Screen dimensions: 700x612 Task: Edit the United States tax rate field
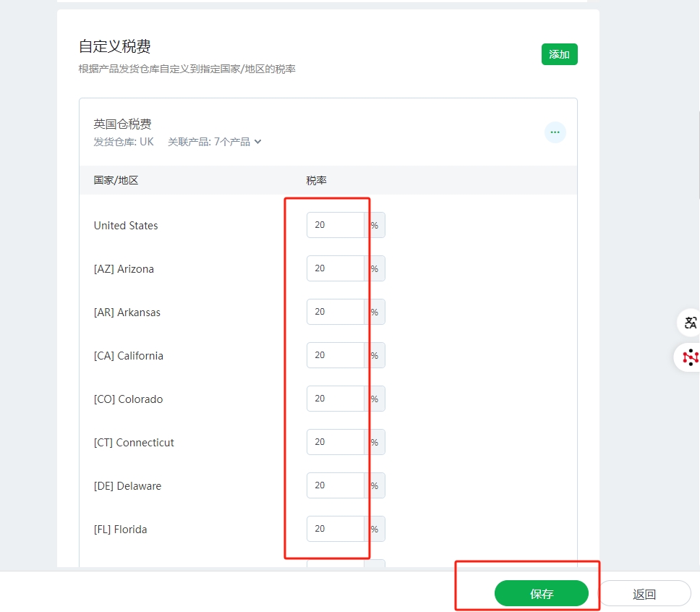pyautogui.click(x=336, y=225)
